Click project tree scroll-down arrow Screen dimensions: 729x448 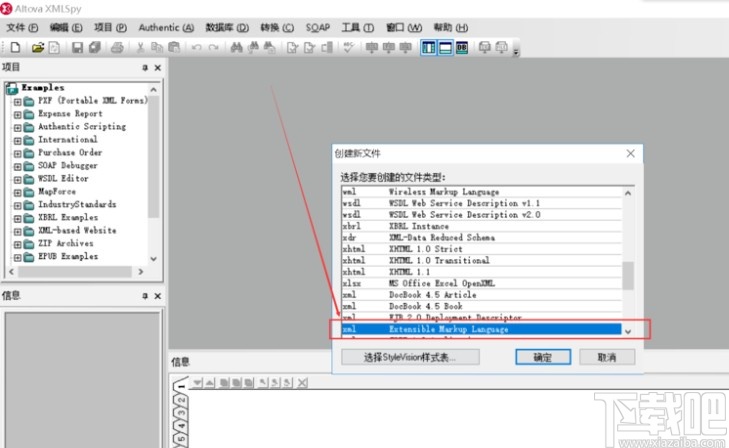click(x=153, y=259)
